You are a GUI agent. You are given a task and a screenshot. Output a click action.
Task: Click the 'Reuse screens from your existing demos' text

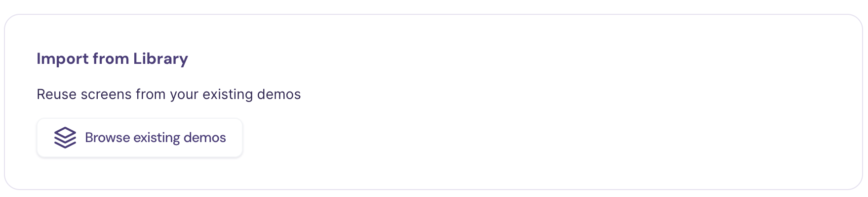pyautogui.click(x=169, y=94)
